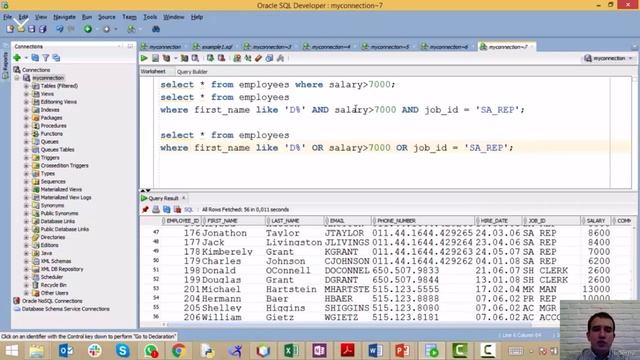Image resolution: width=640 pixels, height=360 pixels.
Task: Open the File menu
Action: 7,17
